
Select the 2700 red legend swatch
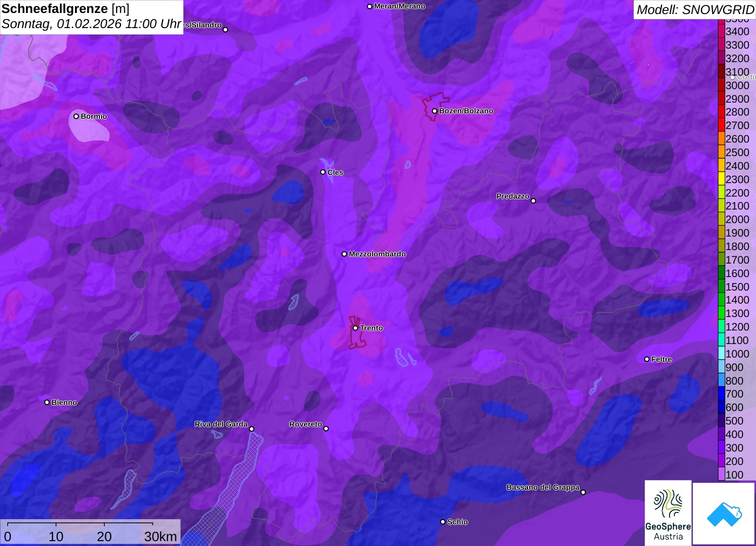(x=721, y=125)
